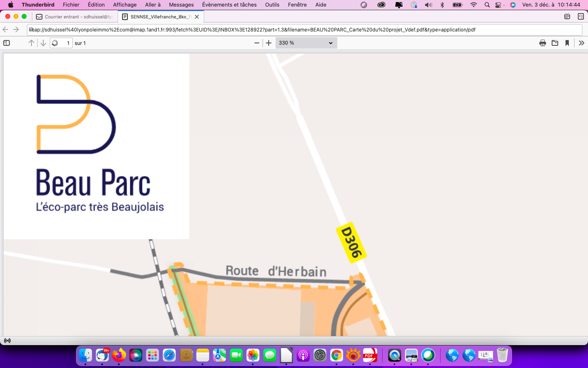
Task: Zoom in with the plus button
Action: (269, 43)
